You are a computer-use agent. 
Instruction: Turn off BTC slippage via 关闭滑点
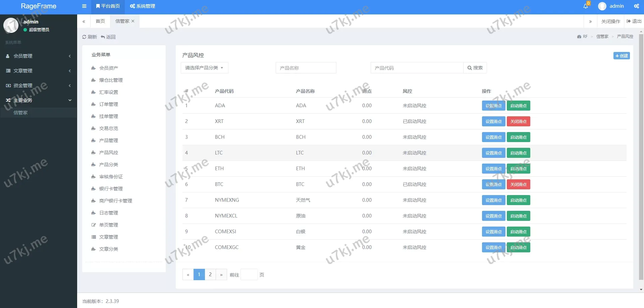518,184
